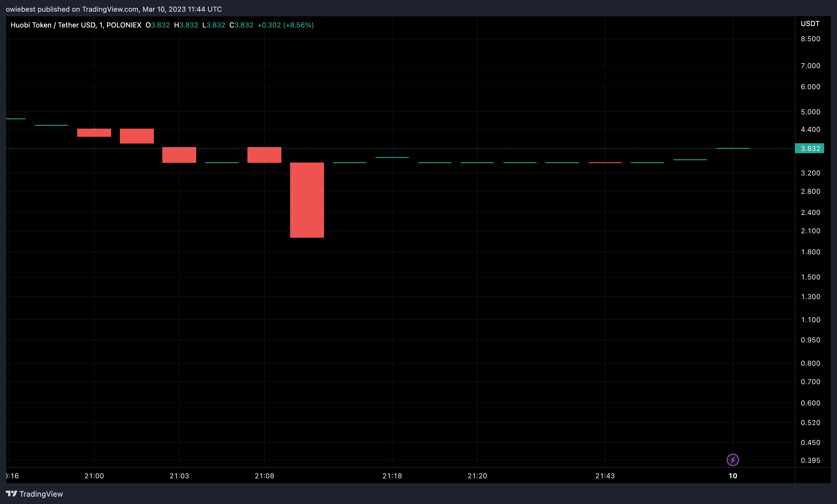Click the Huobi Token / Tether USD title
The height and width of the screenshot is (504, 837).
pos(76,25)
